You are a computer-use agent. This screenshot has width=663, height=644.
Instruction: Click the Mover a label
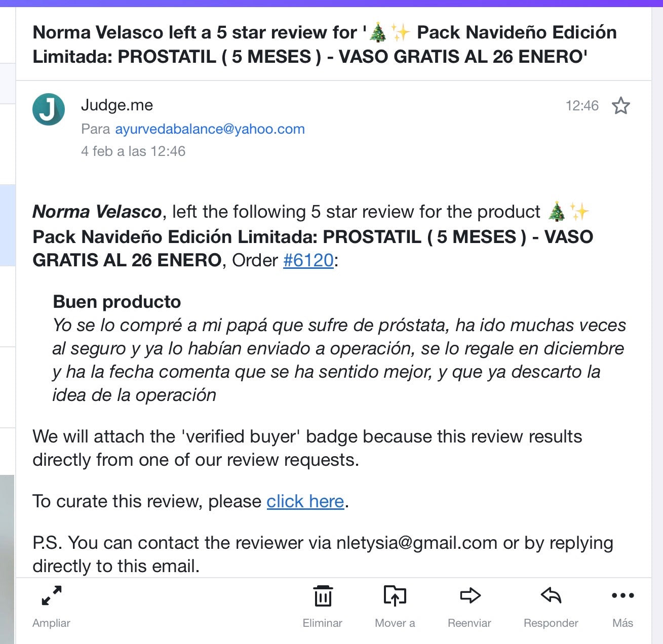pyautogui.click(x=395, y=623)
